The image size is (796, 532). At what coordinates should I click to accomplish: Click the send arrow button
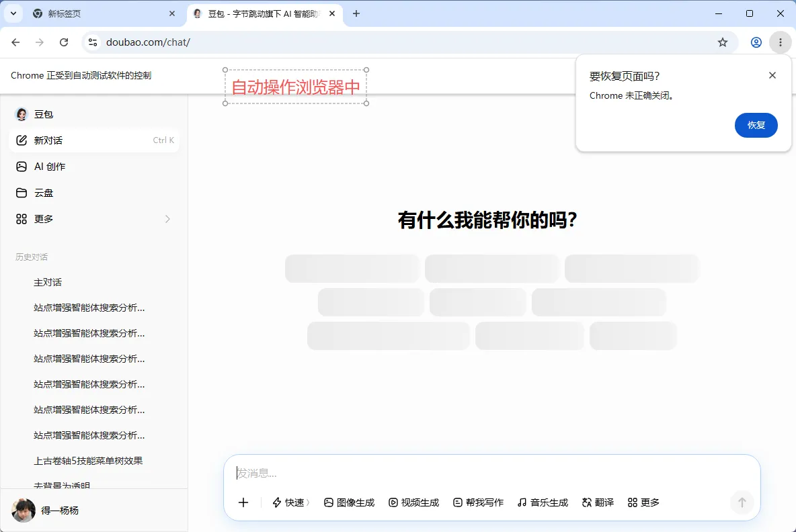tap(742, 502)
